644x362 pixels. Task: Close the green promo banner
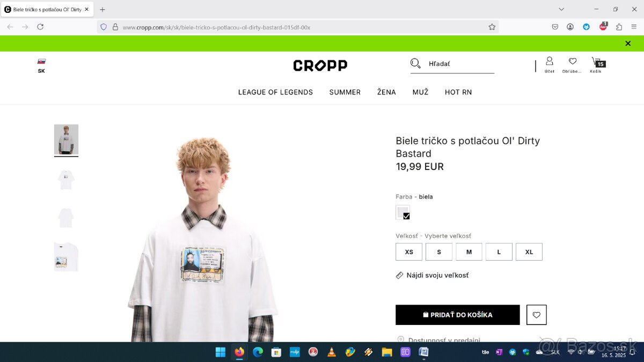point(628,43)
